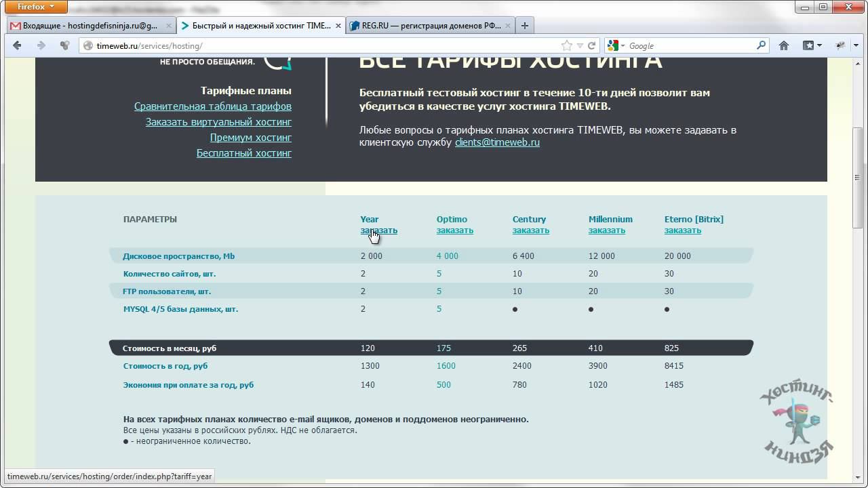
Task: Click the scrollbar down arrow
Action: point(859,477)
